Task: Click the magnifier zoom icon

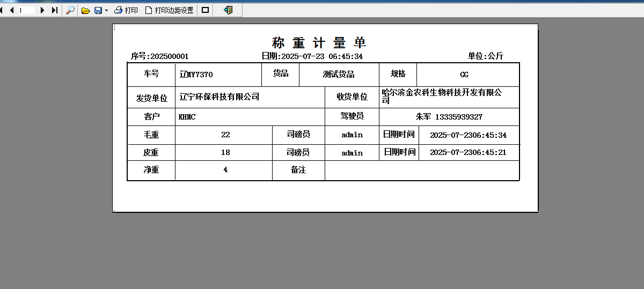Action: (70, 10)
